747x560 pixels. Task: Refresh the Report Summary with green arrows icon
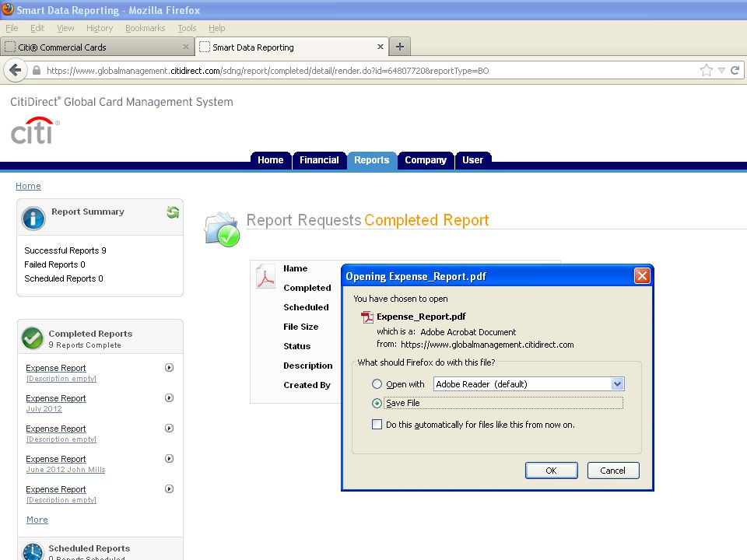pos(173,212)
